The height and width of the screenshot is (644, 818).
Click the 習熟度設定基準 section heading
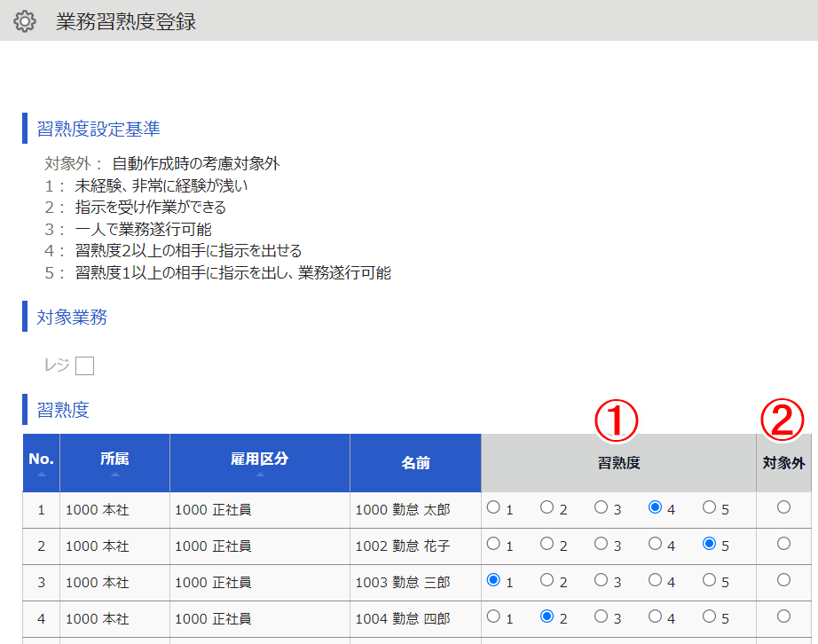click(98, 129)
